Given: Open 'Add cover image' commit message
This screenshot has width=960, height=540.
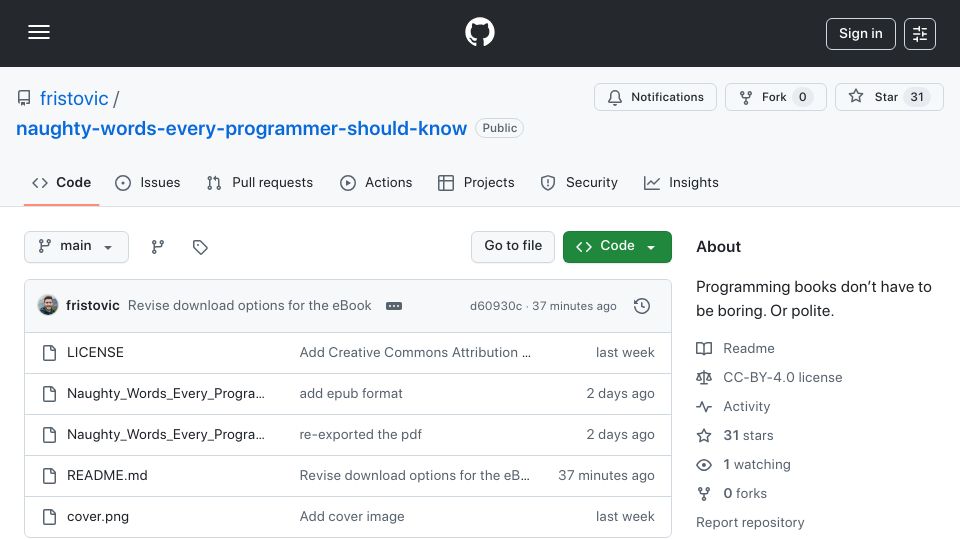Looking at the screenshot, I should point(351,517).
